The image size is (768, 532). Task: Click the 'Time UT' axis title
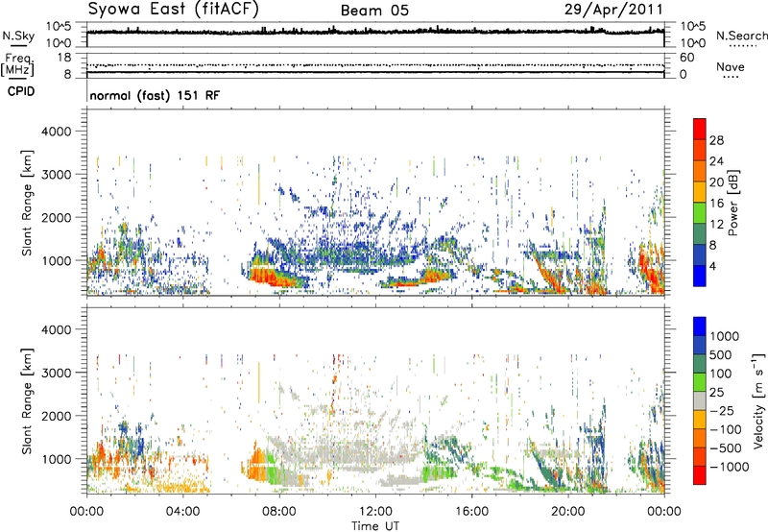(x=375, y=525)
